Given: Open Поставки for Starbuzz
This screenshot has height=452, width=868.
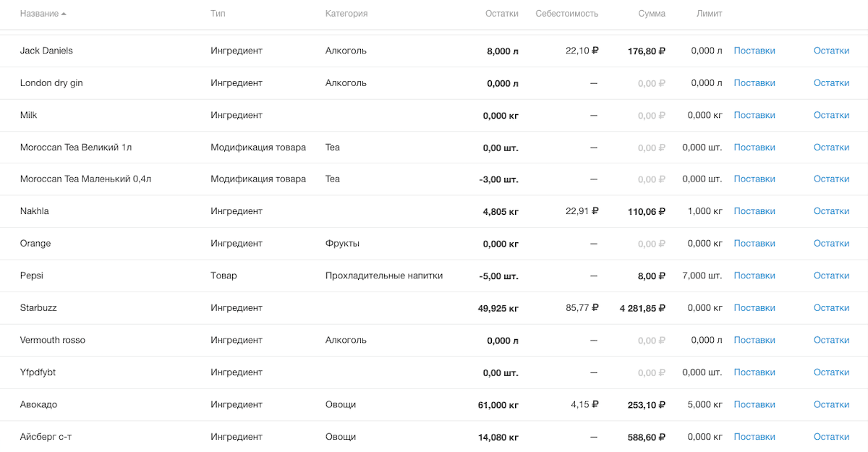Looking at the screenshot, I should coord(754,308).
